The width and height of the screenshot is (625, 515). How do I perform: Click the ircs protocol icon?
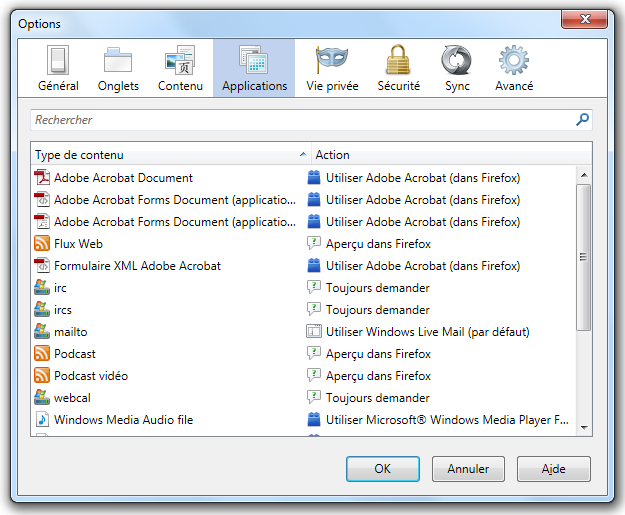pos(42,309)
